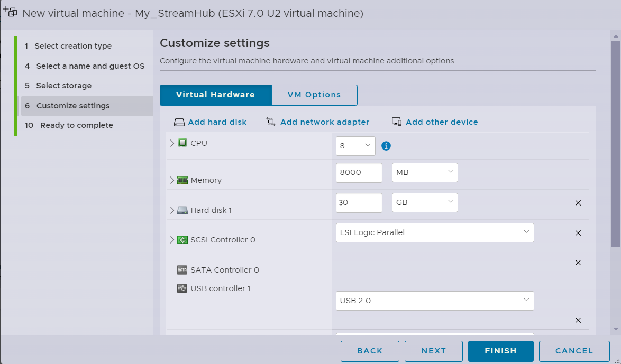Click the Memory size input field

(359, 172)
